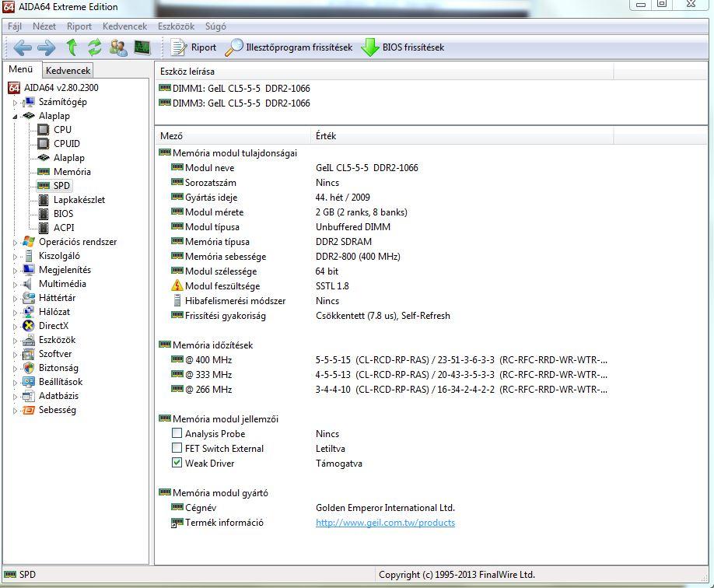Click the Mező column header
The width and height of the screenshot is (714, 588).
(233, 136)
